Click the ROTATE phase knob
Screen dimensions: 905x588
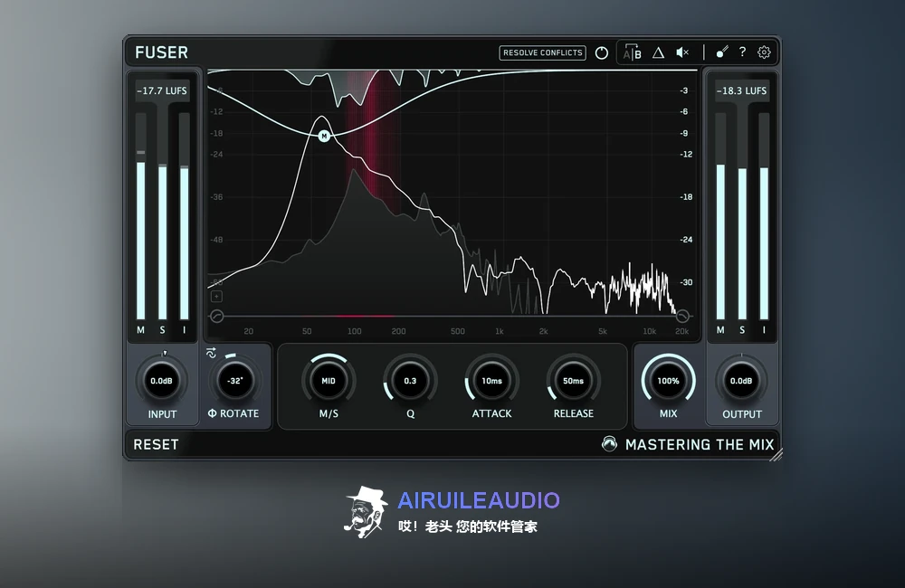point(235,381)
